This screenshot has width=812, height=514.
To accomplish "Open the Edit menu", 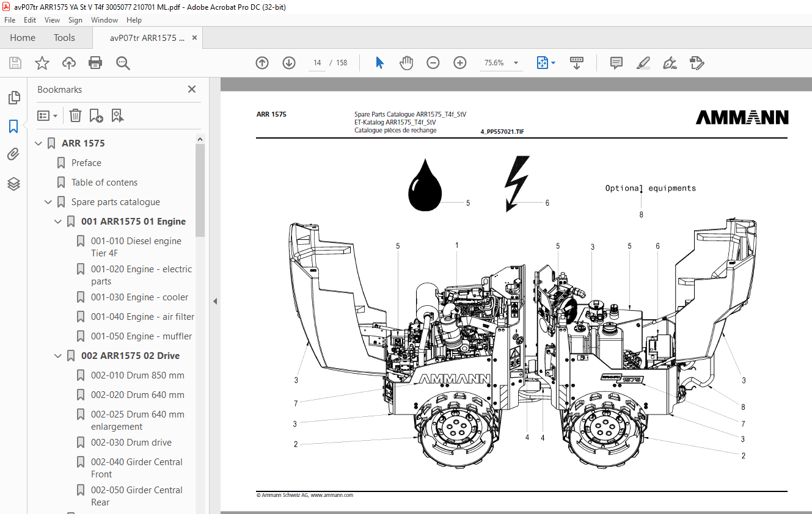I will [30, 20].
